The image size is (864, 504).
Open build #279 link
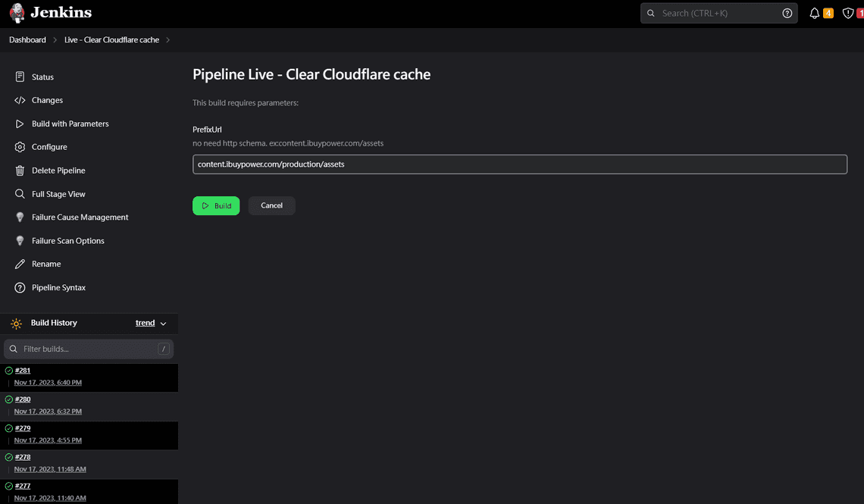[x=23, y=428]
